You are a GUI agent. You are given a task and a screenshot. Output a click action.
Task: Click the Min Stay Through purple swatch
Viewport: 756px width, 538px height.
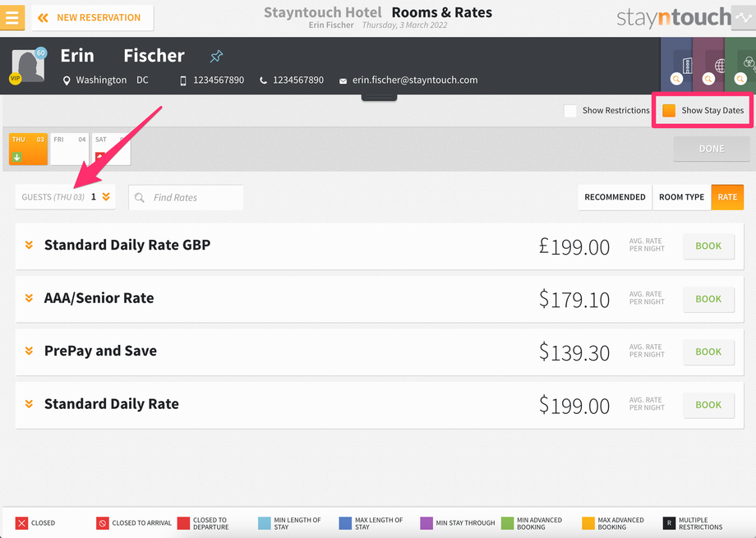426,523
